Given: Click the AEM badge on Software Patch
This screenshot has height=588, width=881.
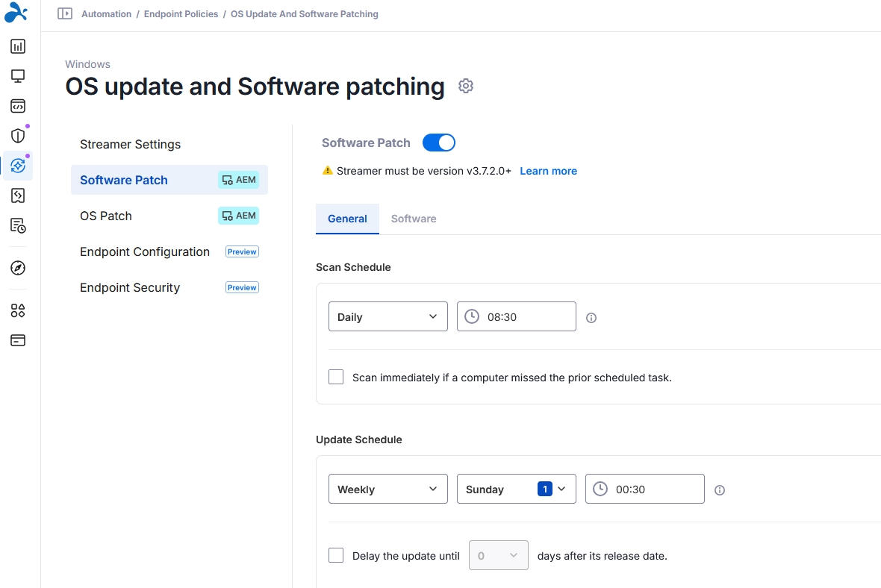Looking at the screenshot, I should point(239,180).
